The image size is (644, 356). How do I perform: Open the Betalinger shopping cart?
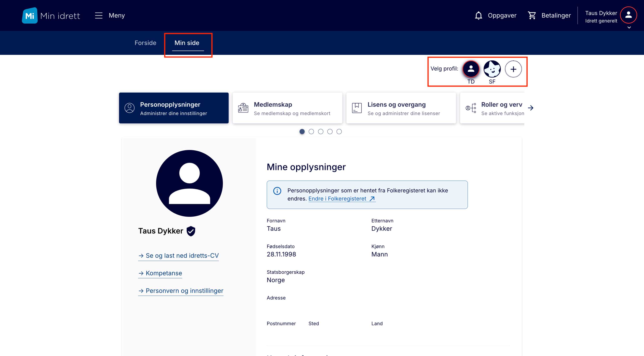coord(532,16)
